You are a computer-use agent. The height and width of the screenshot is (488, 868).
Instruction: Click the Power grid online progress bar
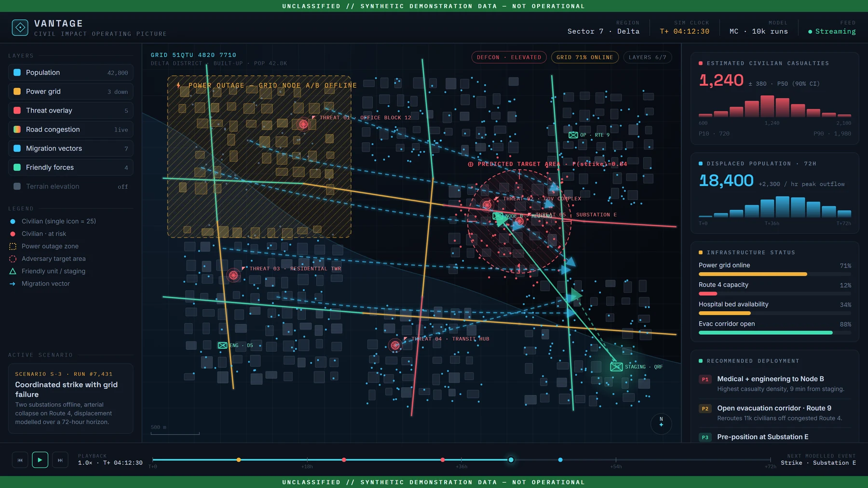[x=775, y=274]
